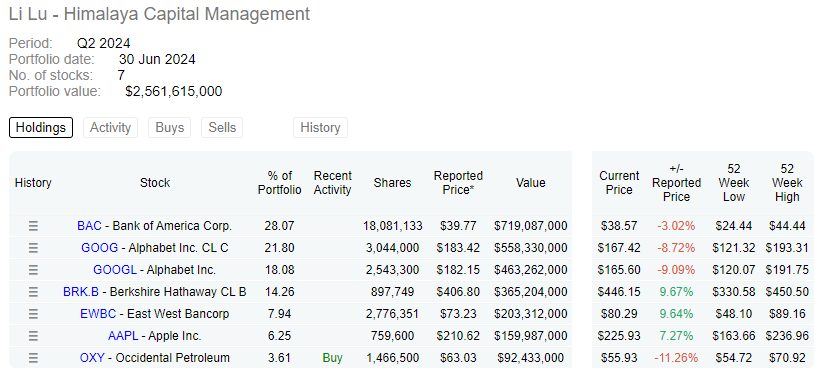827x377 pixels.
Task: Select the 7.27% change for Apple
Action: pos(676,336)
